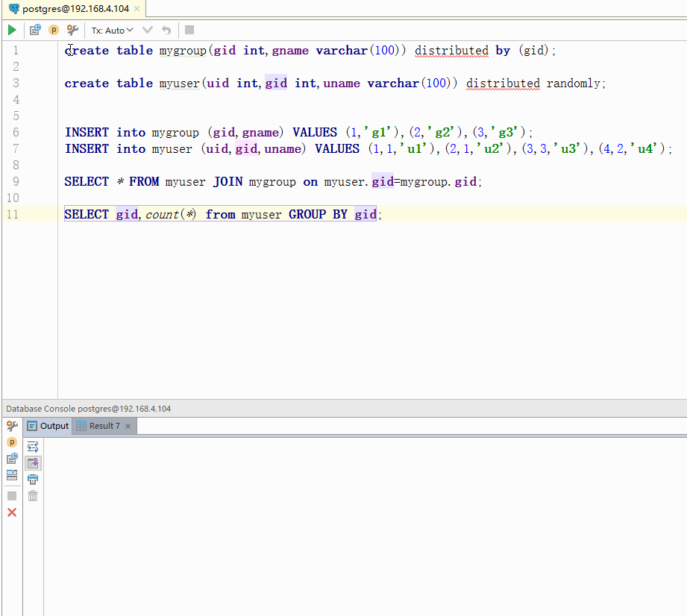Close the Result 7 tab
The image size is (687, 616).
point(128,426)
